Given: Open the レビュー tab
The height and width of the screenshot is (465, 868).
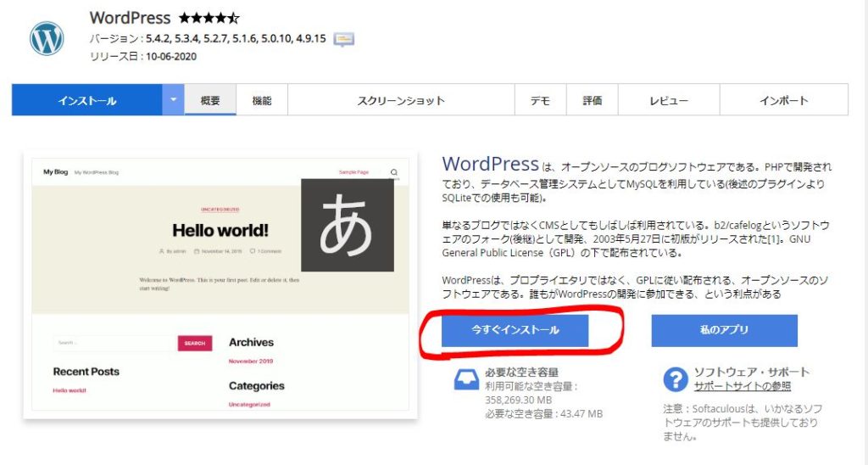Looking at the screenshot, I should point(669,100).
